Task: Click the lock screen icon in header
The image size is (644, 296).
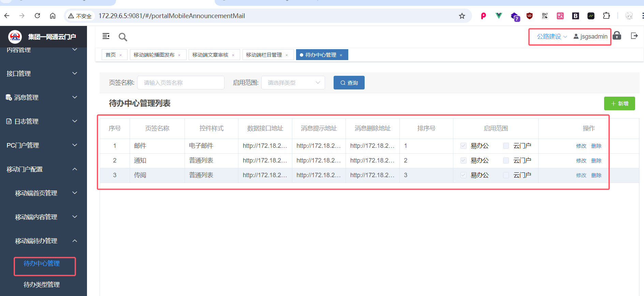Action: [x=617, y=36]
